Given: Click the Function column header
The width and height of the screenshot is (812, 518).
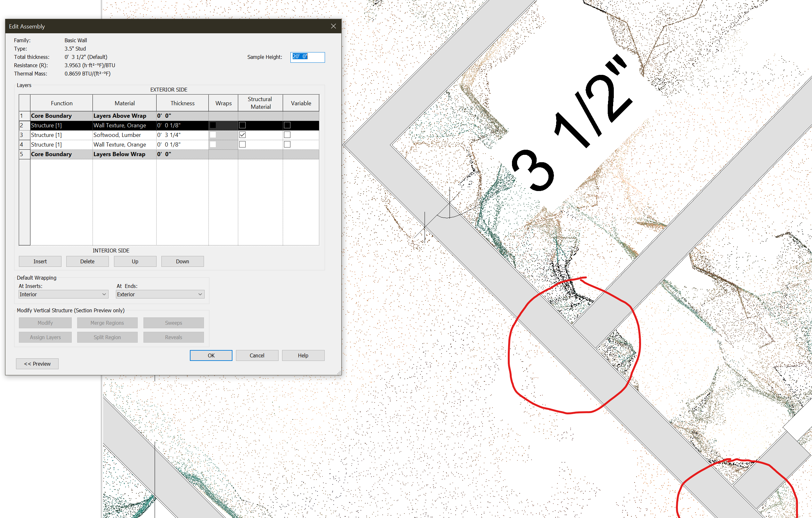Looking at the screenshot, I should 61,103.
